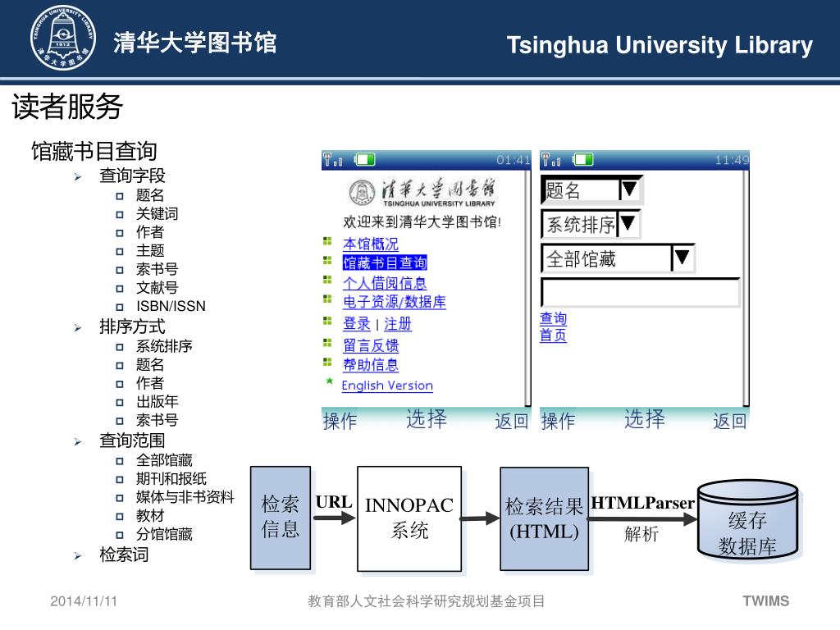Click the 馆藏书目查询 section heading
The width and height of the screenshot is (840, 630).
[x=94, y=151]
